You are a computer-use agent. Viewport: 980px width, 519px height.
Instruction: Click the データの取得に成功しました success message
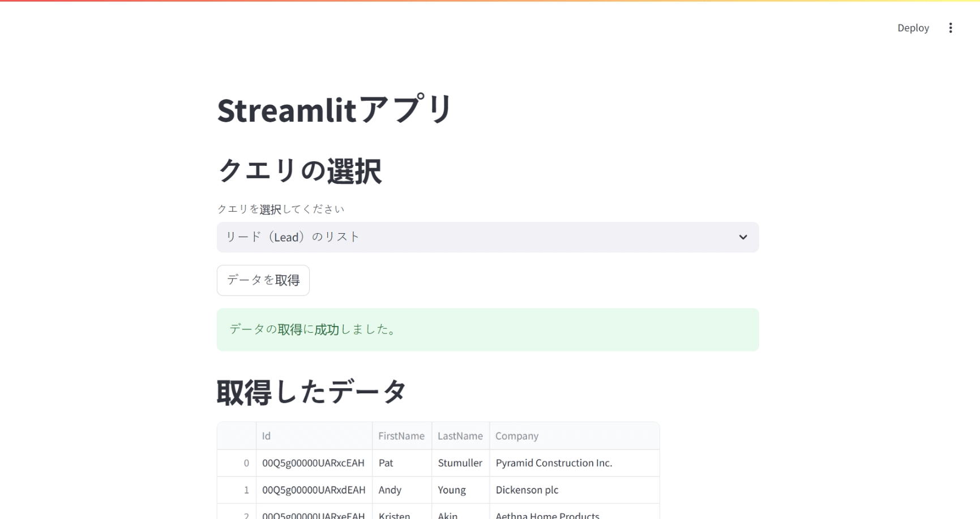tap(487, 329)
